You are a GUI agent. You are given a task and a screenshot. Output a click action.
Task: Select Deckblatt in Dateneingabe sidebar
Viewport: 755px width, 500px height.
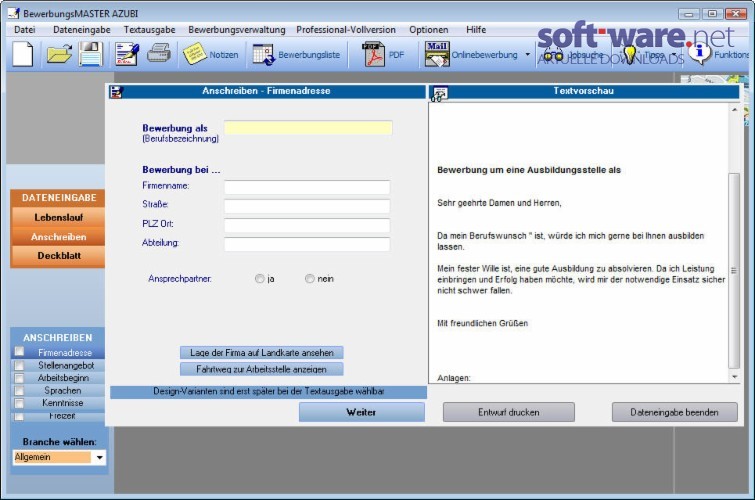pos(58,256)
